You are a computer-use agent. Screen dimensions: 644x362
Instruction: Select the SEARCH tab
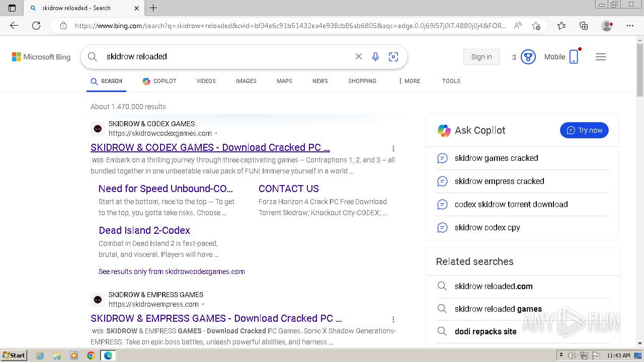tap(106, 81)
